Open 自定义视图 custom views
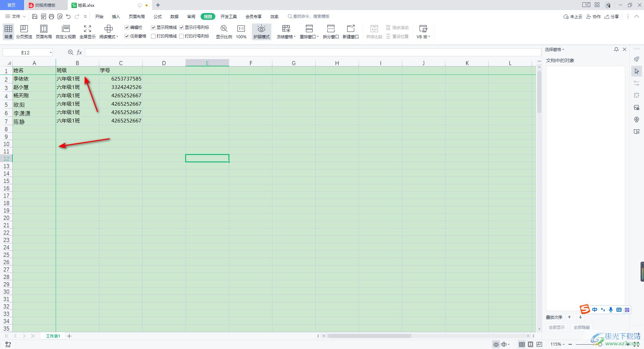The image size is (644, 349). tap(66, 32)
